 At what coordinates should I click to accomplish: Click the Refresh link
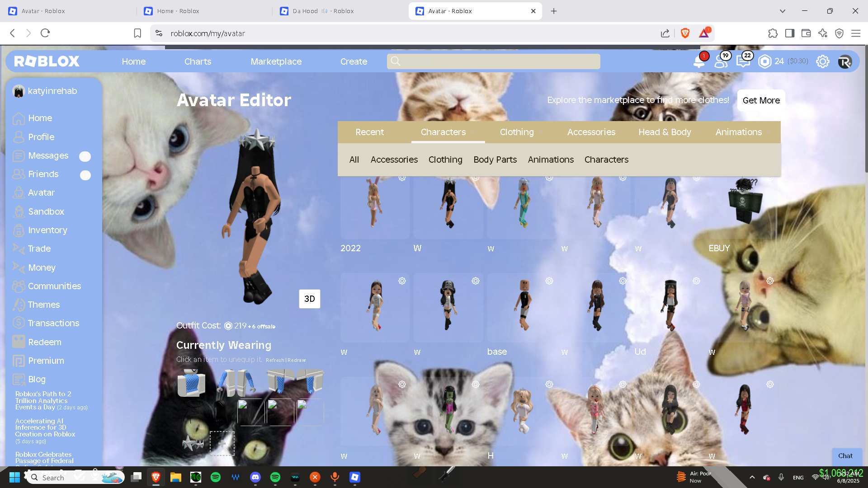275,360
